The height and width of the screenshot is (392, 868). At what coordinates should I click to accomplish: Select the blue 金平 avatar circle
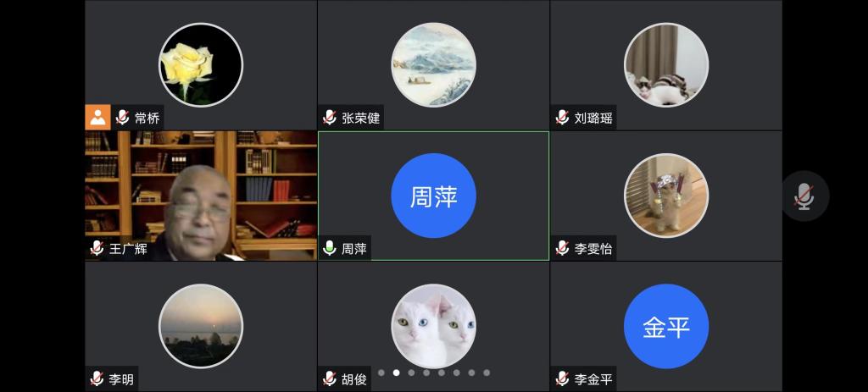(666, 326)
